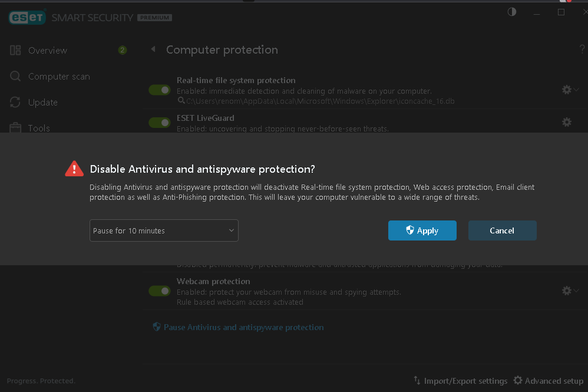Open the Overview section icon

click(15, 50)
